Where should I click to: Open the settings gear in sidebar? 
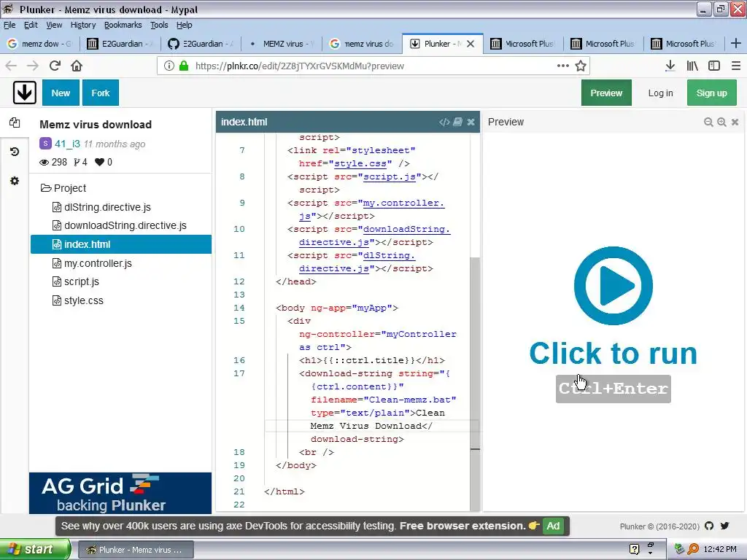[x=15, y=181]
